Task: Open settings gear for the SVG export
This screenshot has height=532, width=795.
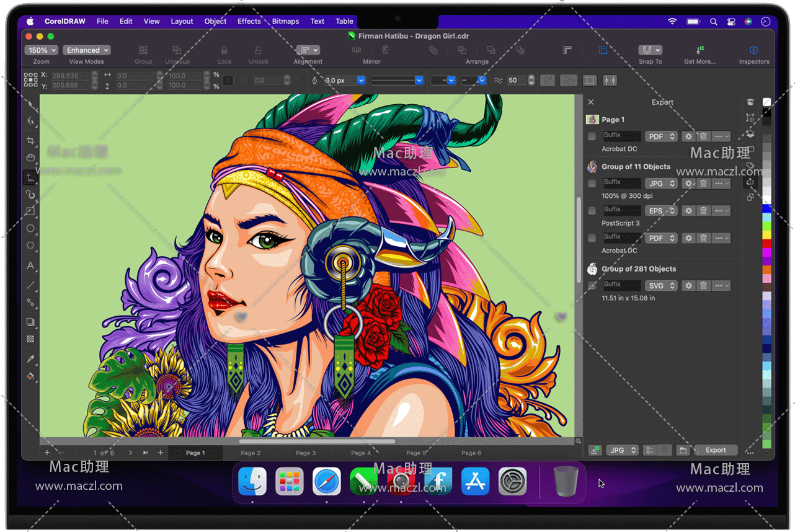Action: coord(688,286)
